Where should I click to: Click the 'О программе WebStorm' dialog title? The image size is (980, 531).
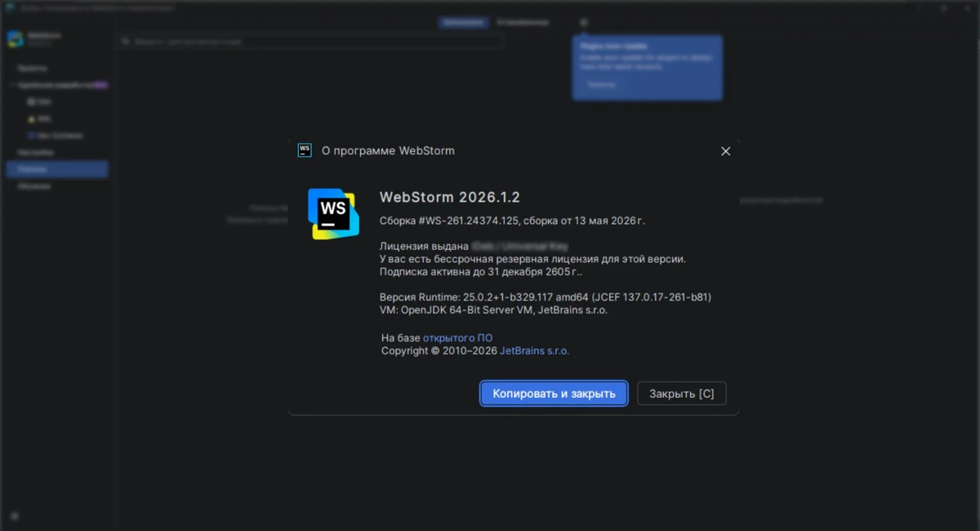(388, 151)
